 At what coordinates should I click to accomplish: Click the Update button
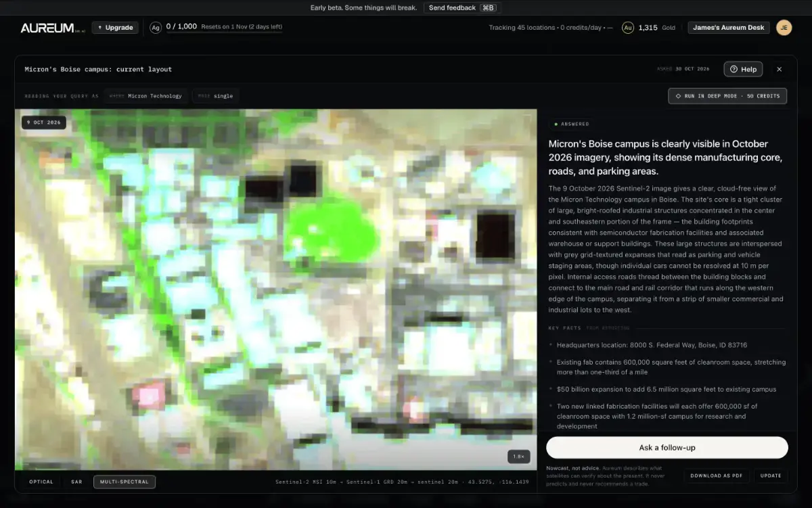[x=771, y=476]
